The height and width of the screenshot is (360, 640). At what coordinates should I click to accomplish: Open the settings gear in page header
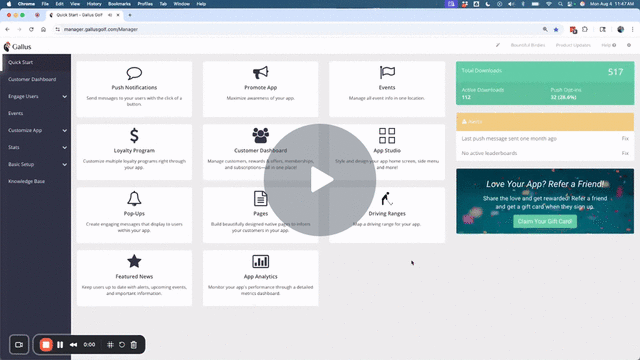(x=629, y=45)
